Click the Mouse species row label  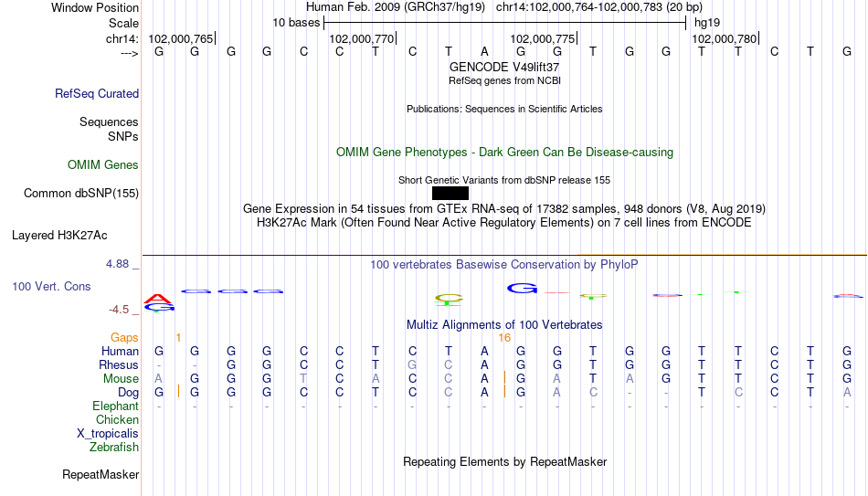pos(121,379)
